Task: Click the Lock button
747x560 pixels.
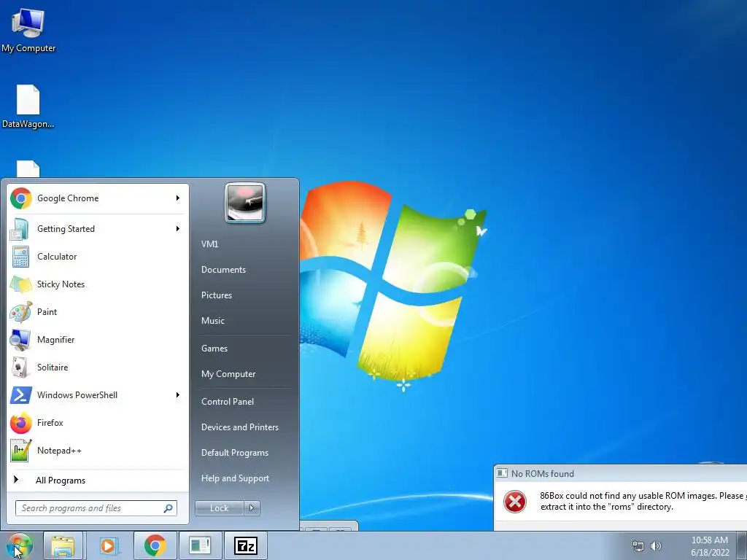Action: pos(219,508)
